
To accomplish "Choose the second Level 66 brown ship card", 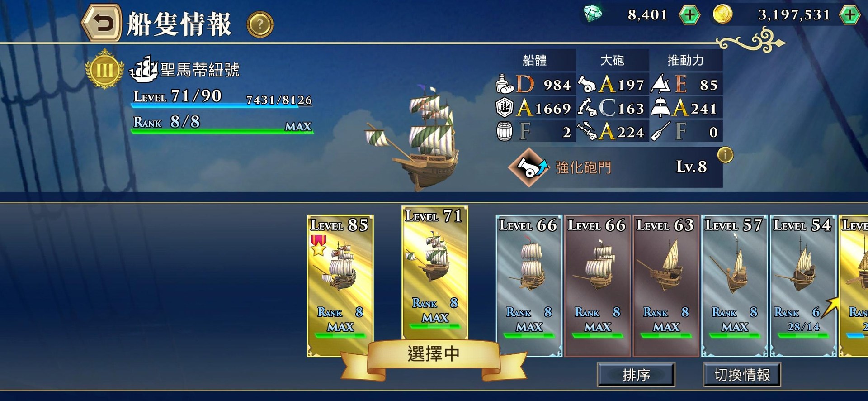I will pyautogui.click(x=597, y=286).
